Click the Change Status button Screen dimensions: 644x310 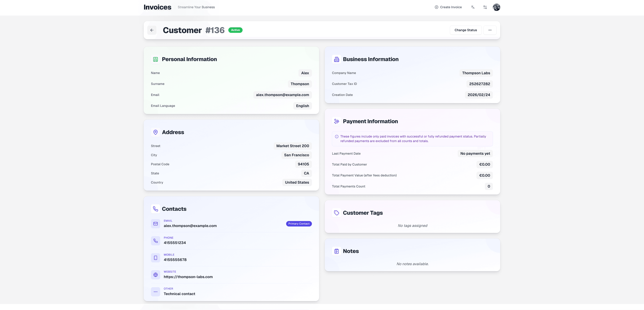point(466,30)
